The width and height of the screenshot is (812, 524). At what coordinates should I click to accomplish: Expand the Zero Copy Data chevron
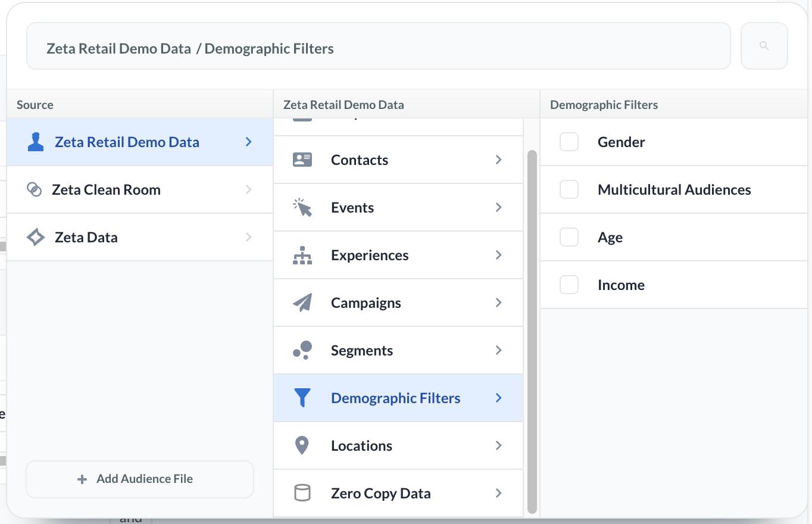tap(499, 493)
